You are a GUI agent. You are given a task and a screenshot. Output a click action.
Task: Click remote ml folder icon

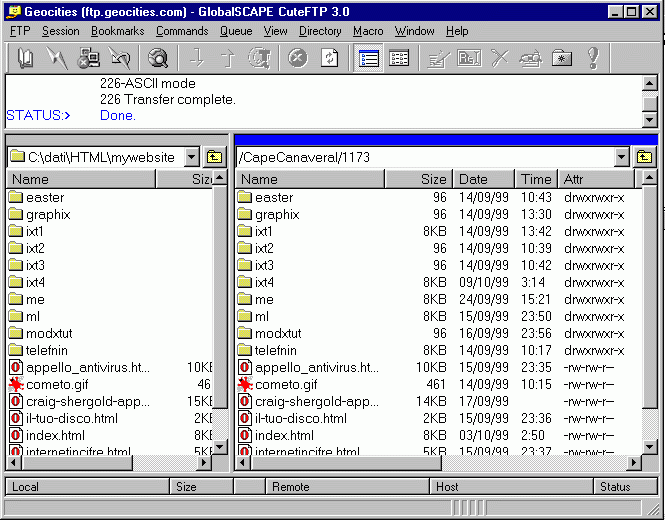click(244, 316)
